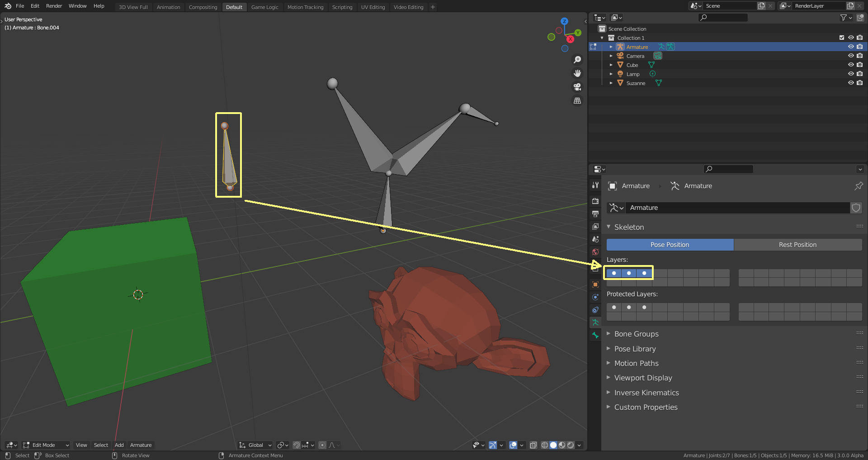Expand the Bone Groups panel

tap(636, 334)
